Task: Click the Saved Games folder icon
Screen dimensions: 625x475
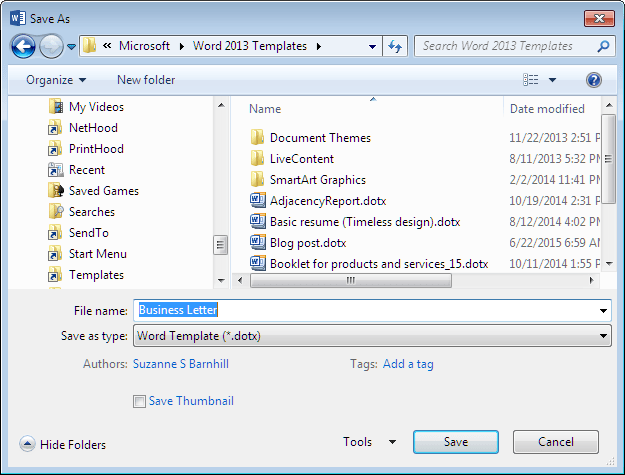Action: (56, 190)
